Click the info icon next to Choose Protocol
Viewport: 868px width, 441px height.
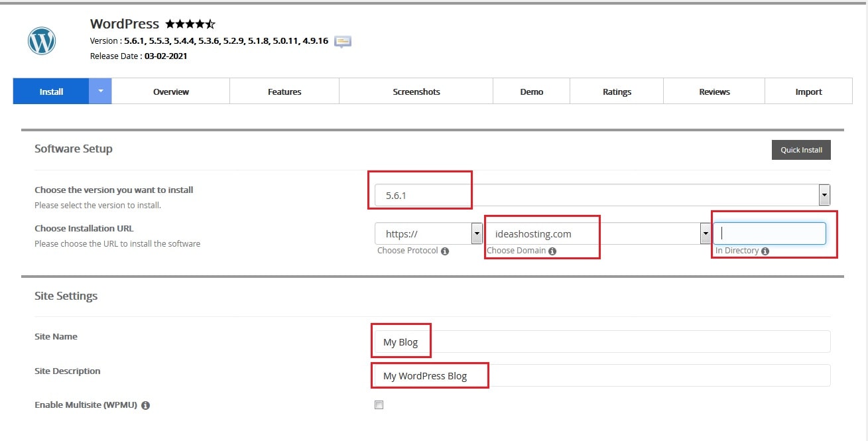pos(445,251)
